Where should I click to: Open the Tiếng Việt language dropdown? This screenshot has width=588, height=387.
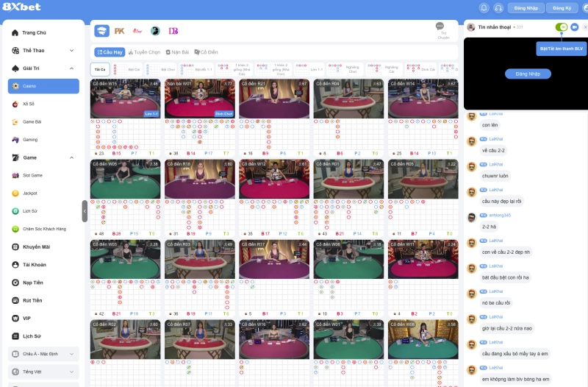43,372
